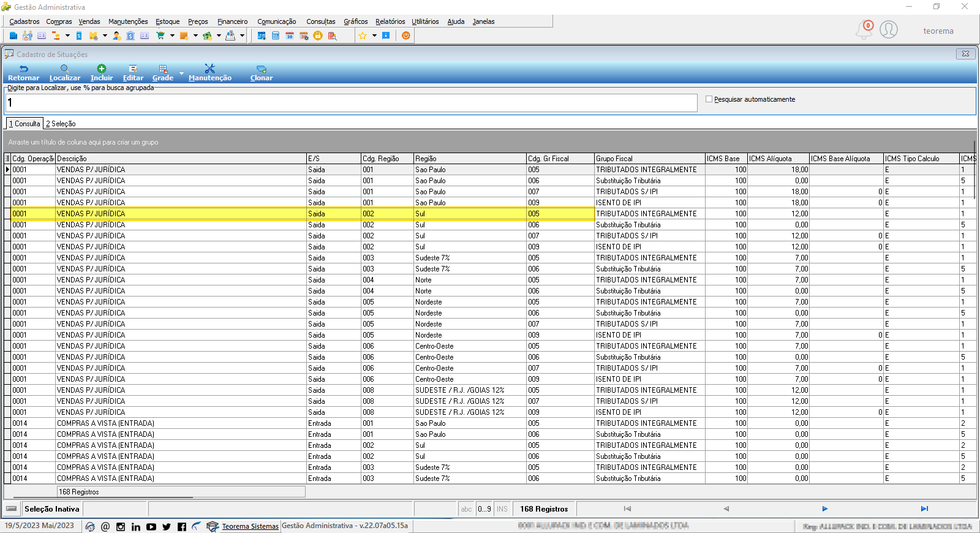Open shopping cart dropdown arrow
The image size is (980, 533).
pos(172,36)
